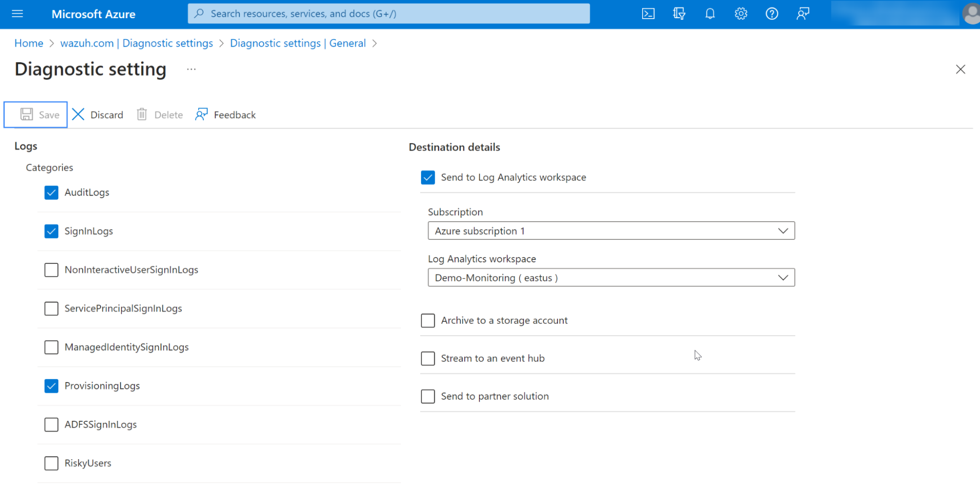Image resolution: width=980 pixels, height=491 pixels.
Task: Navigate to wazuh.com Diagnostic settings breadcrumb
Action: pos(136,43)
